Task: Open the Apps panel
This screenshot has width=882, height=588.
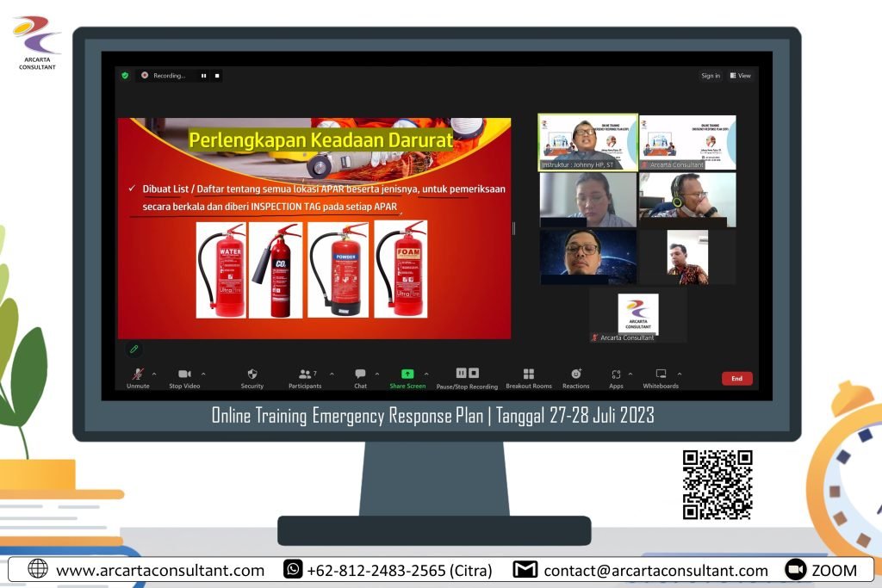Action: point(616,374)
